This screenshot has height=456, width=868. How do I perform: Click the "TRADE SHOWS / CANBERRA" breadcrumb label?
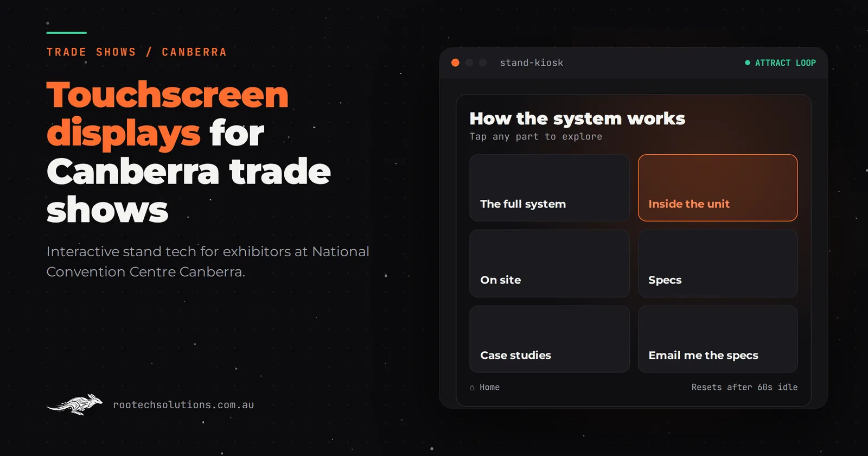pos(137,52)
